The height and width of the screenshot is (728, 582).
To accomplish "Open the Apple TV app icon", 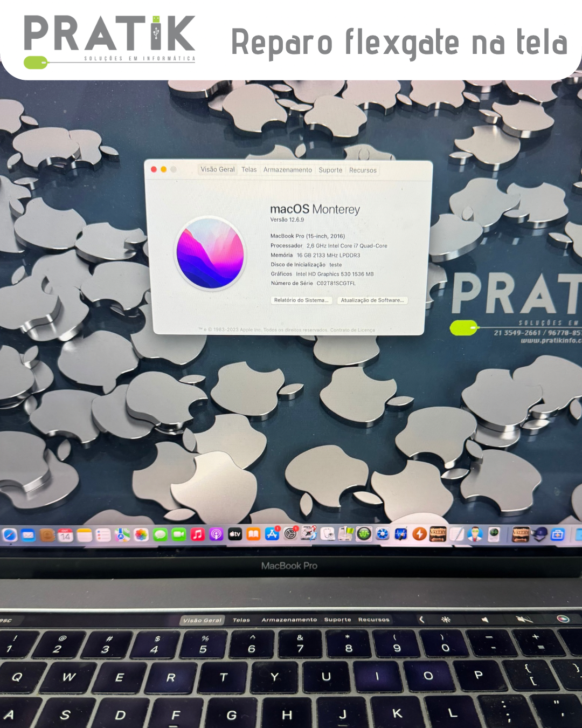I will tap(235, 534).
